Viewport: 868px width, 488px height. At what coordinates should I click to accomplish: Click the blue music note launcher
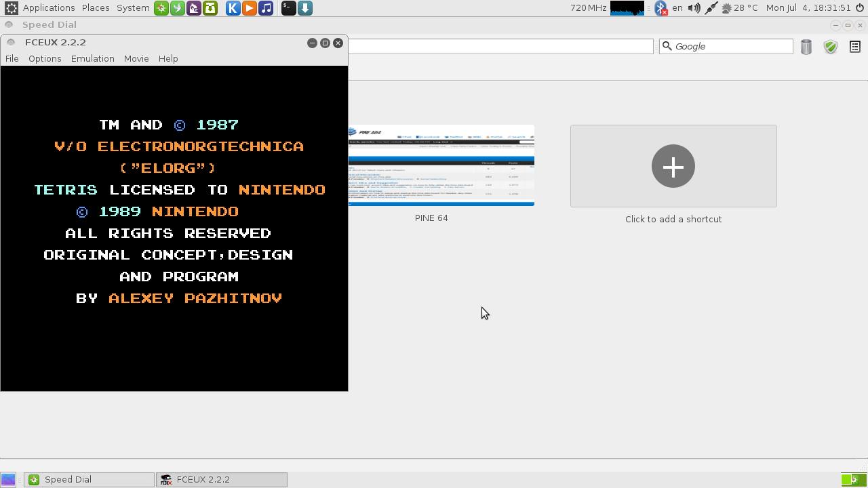(266, 8)
